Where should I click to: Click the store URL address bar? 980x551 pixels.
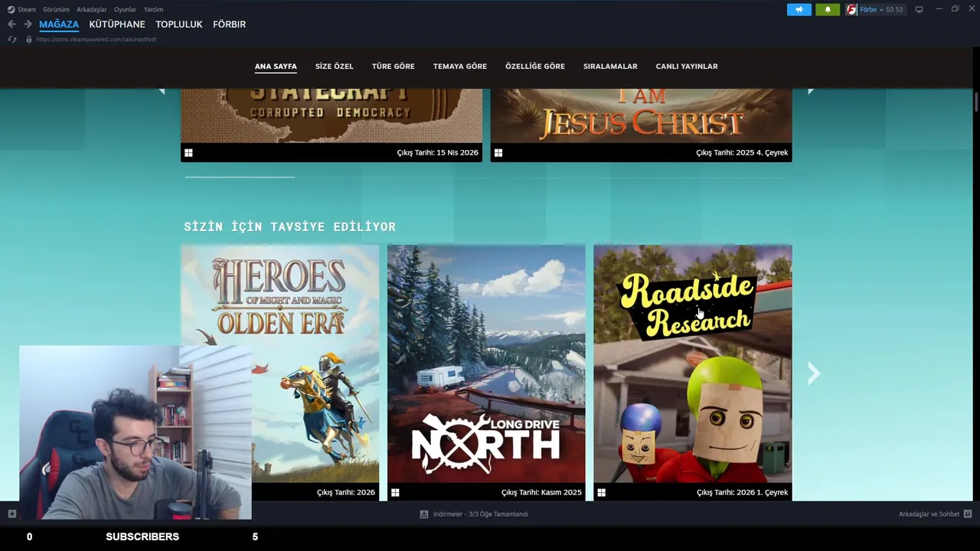[96, 39]
